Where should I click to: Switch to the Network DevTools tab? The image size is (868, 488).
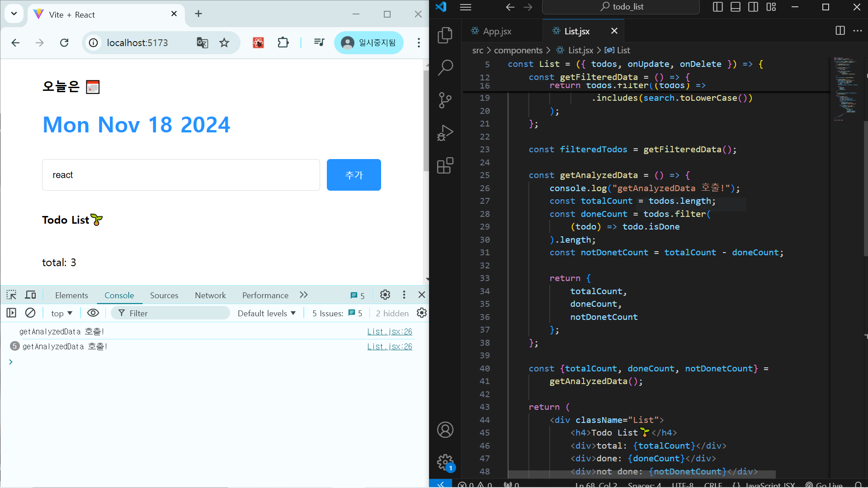coord(210,295)
